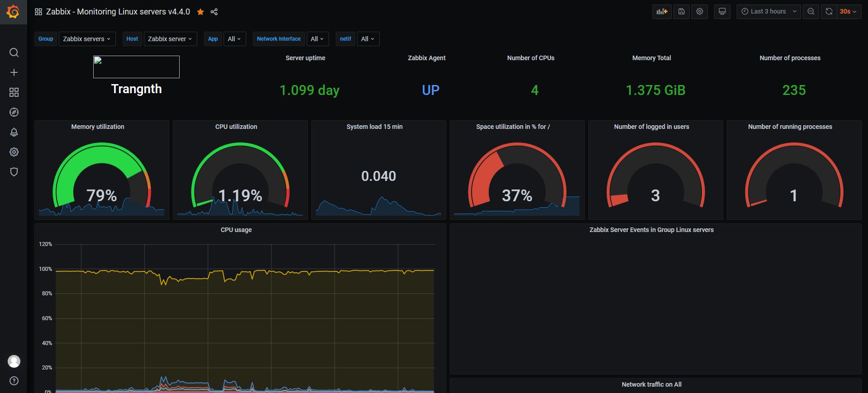
Task: Click the 79% memory gauge
Action: coord(102,175)
